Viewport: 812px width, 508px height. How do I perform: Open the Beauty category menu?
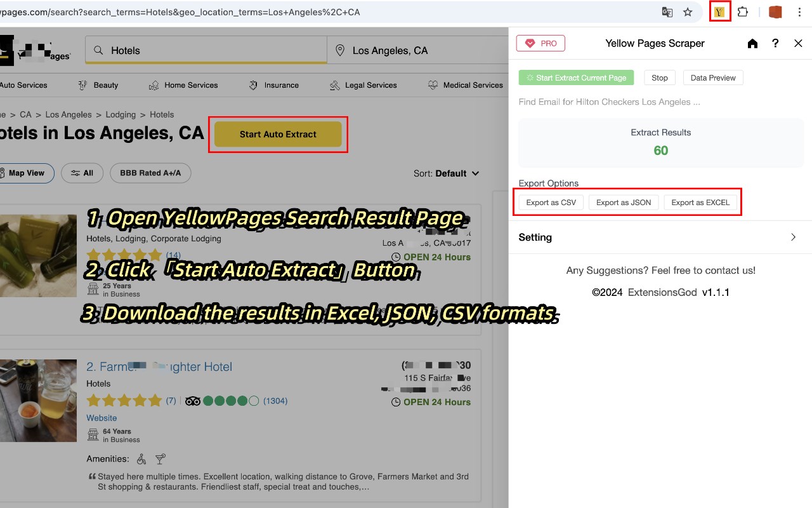point(98,85)
